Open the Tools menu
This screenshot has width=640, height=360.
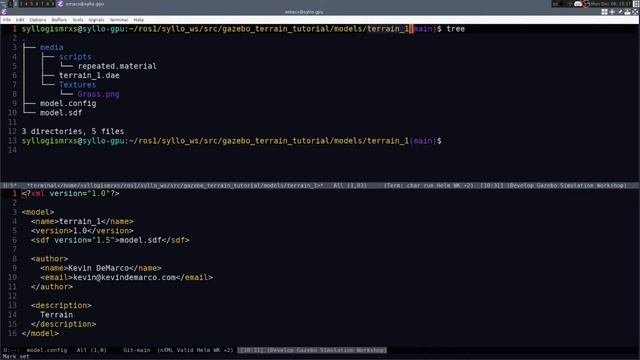78,20
